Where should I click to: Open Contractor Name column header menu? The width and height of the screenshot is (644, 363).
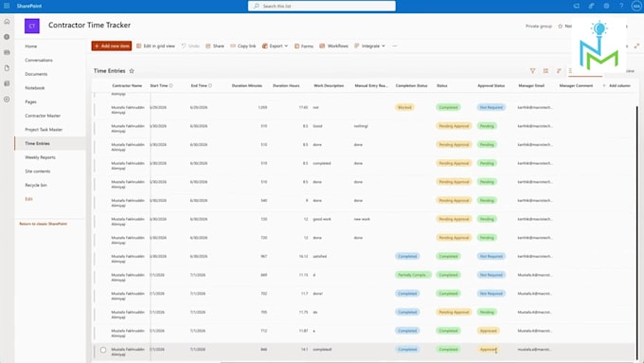[127, 85]
